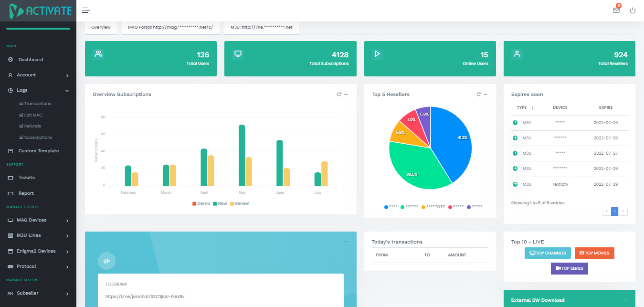Open the Telegram joinchat link
Screen dimensions: 644x307
click(x=145, y=296)
